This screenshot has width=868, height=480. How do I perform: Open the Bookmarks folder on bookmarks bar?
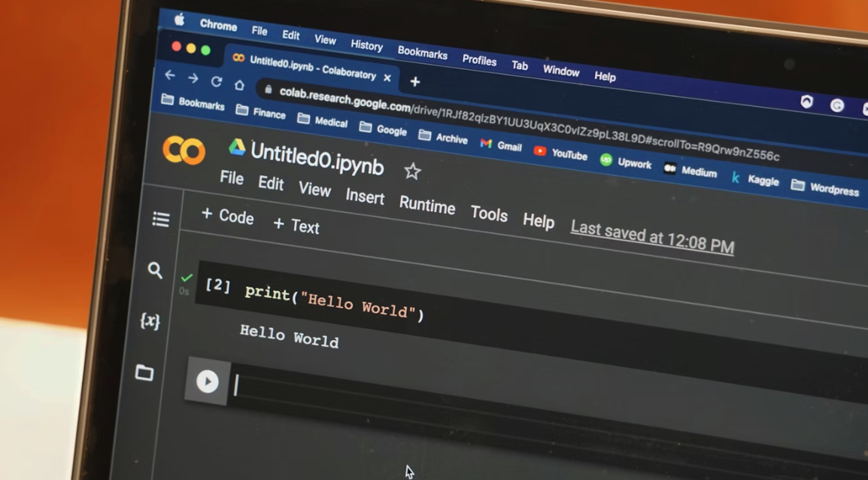193,102
